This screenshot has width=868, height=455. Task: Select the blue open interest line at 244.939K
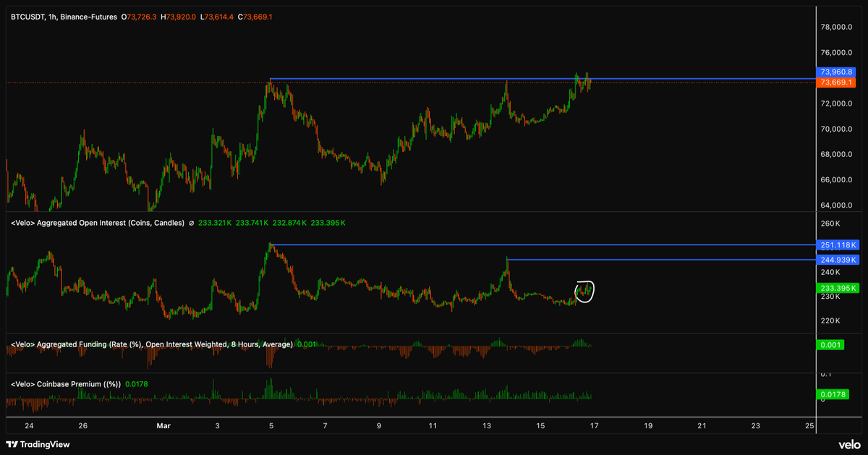pyautogui.click(x=660, y=259)
